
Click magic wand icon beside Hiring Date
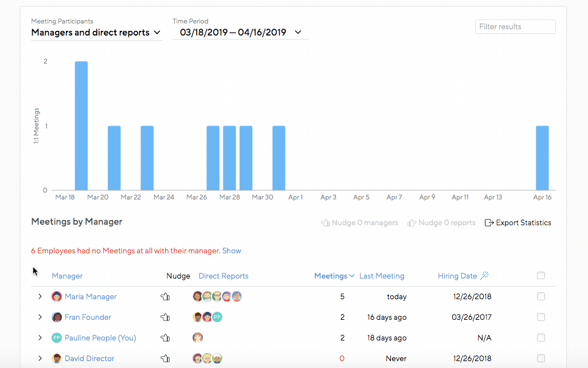click(x=485, y=276)
